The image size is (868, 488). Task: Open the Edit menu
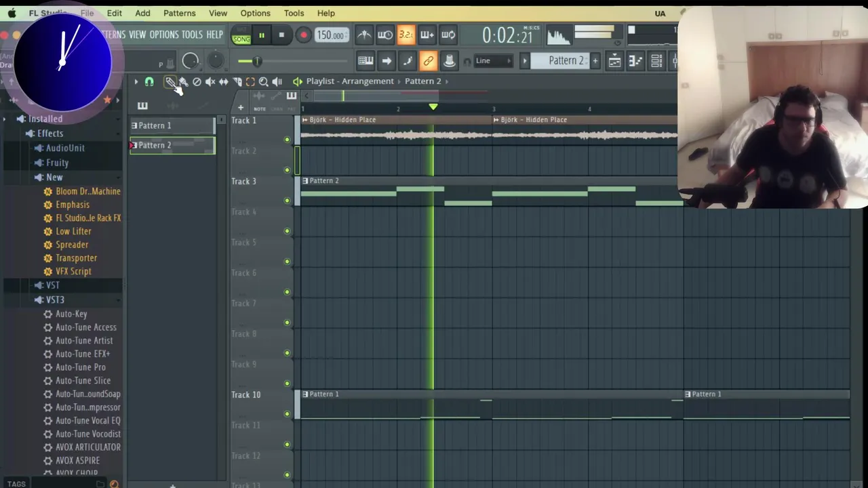pyautogui.click(x=114, y=13)
